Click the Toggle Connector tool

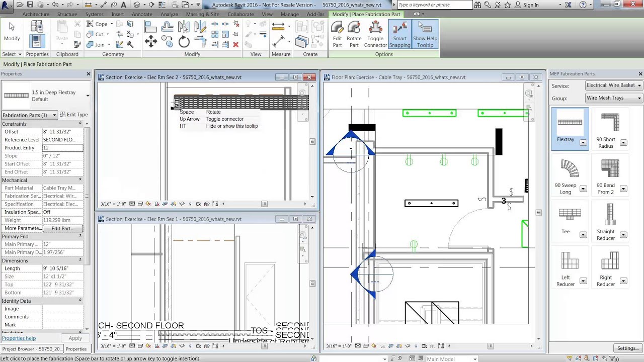[375, 35]
